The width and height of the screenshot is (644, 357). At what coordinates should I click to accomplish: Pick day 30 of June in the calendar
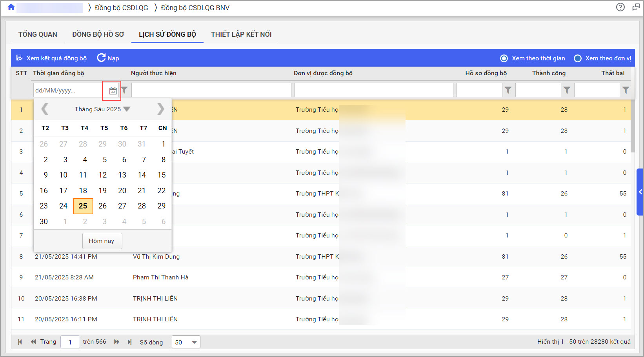(44, 221)
